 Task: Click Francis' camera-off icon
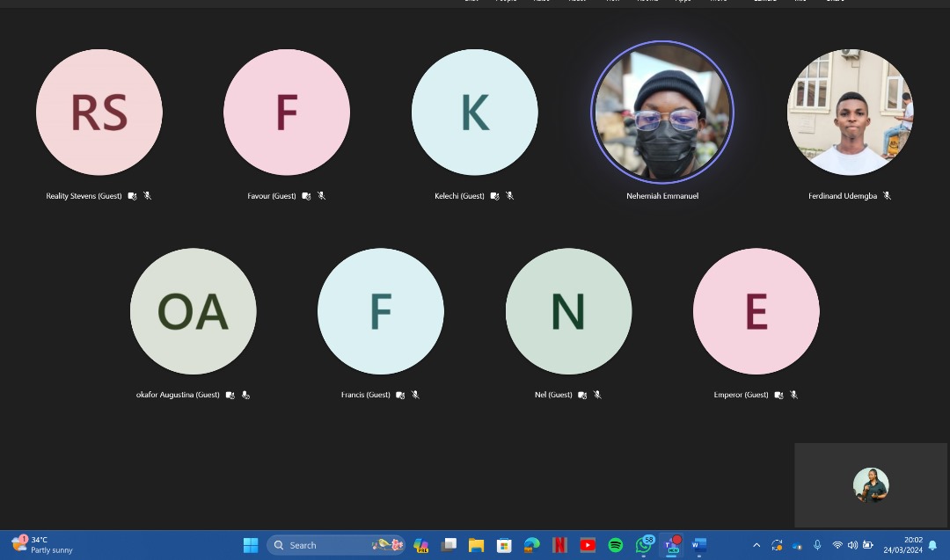click(400, 396)
